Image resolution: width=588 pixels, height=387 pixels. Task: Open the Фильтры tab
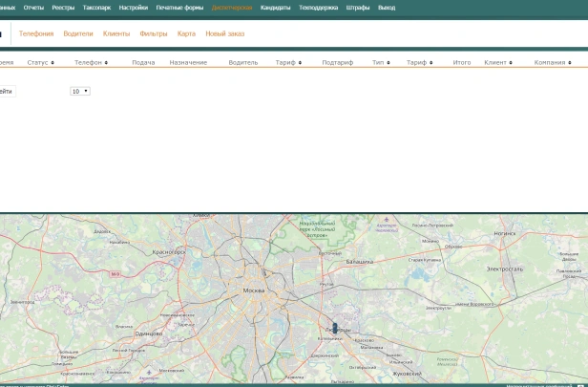(x=153, y=33)
